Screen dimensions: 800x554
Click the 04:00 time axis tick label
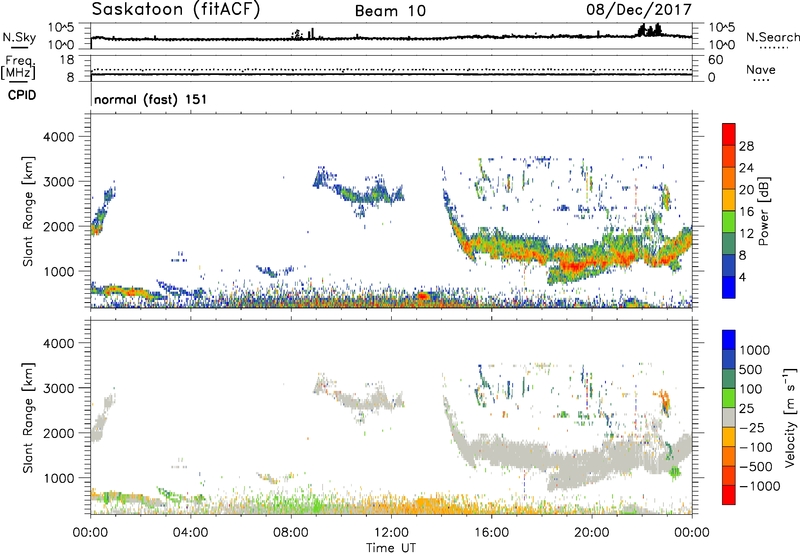tap(191, 533)
